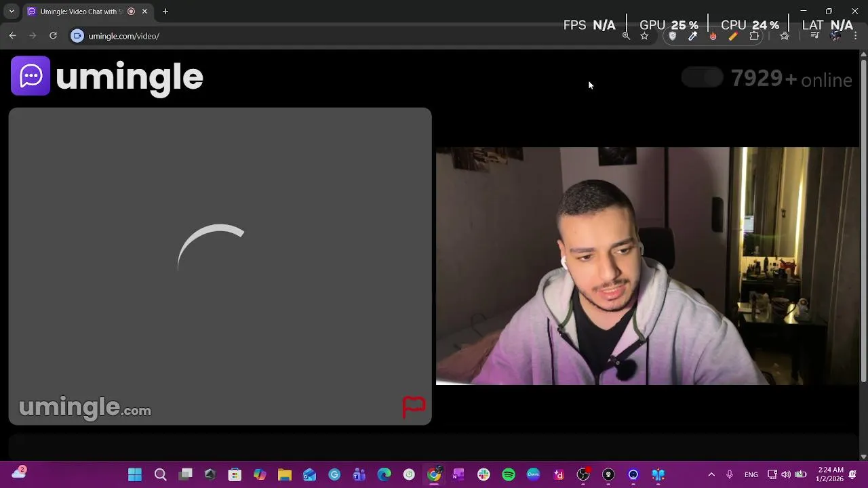868x488 pixels.
Task: Open the 2:24 AM clock calendar
Action: click(831, 474)
